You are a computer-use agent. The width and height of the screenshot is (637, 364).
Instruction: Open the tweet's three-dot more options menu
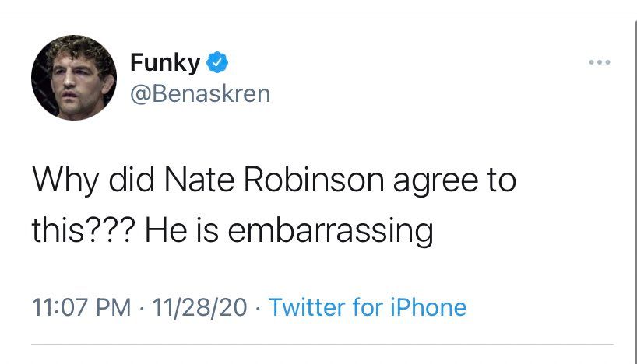600,62
